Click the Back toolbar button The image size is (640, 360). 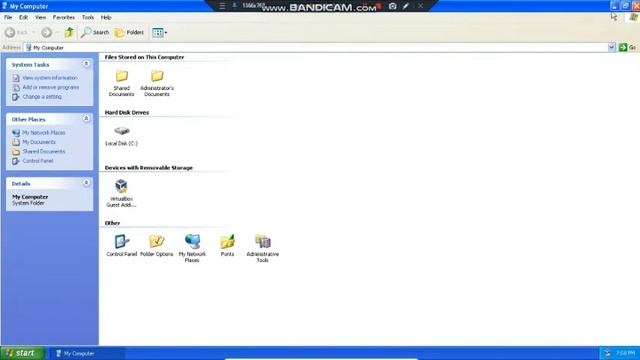(16, 32)
